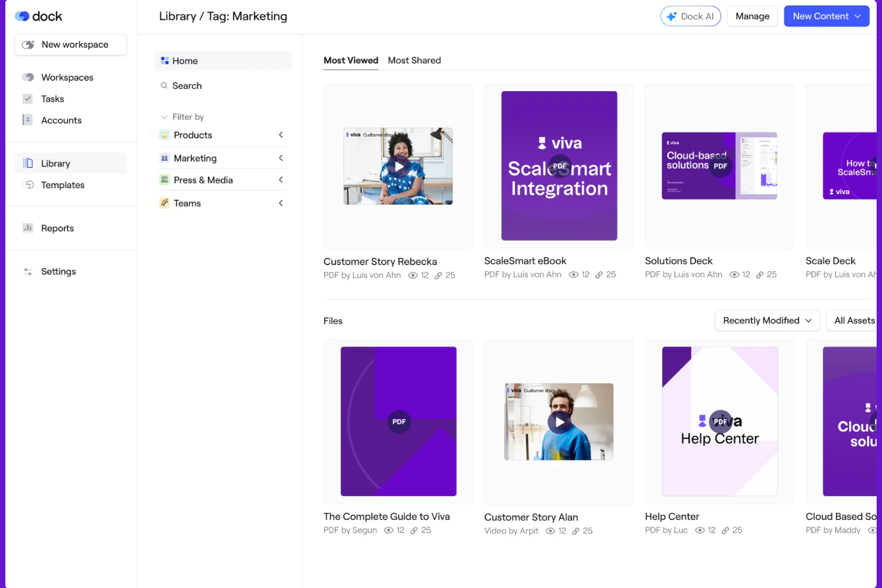Screen dimensions: 882x588
Task: Click the Library book icon
Action: 28,163
